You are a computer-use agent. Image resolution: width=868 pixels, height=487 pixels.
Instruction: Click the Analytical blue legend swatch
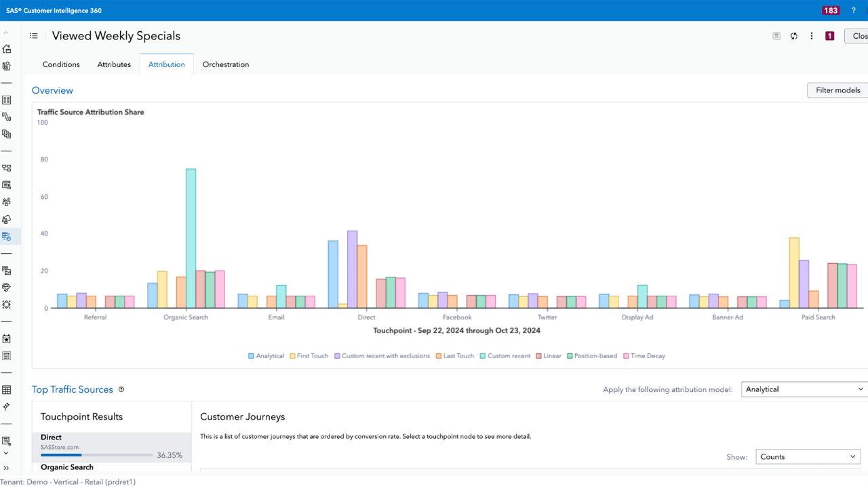[x=251, y=356]
